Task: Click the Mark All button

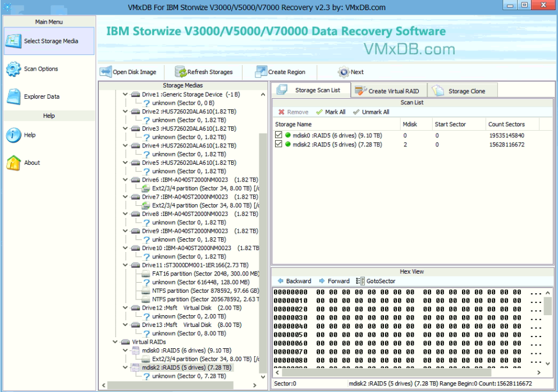Action: [x=331, y=112]
